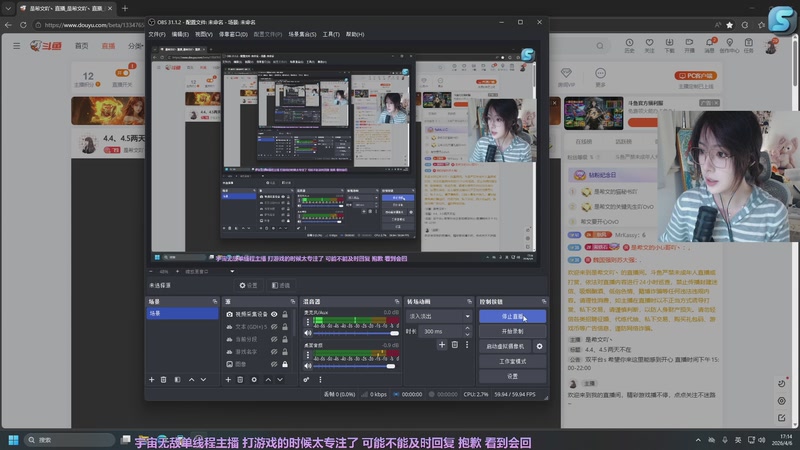This screenshot has width=800, height=450.
Task: Open source properties gear in the sources dock toolbar
Action: click(254, 380)
